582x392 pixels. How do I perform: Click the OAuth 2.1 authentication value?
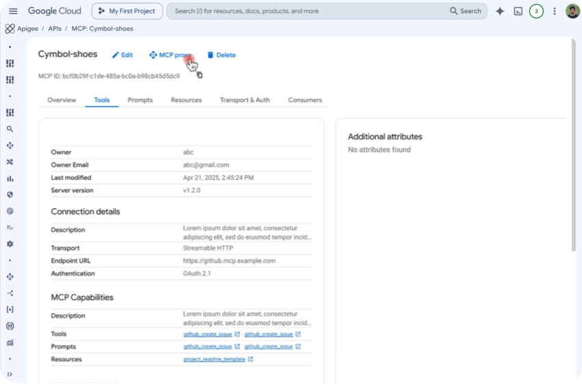click(x=197, y=273)
